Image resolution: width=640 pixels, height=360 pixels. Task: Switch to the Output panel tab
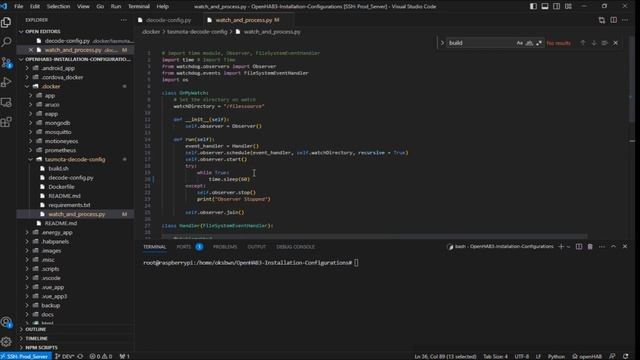click(257, 247)
